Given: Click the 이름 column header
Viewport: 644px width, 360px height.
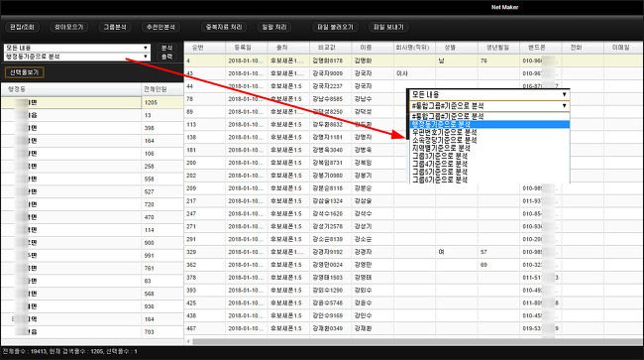Looking at the screenshot, I should tap(373, 48).
